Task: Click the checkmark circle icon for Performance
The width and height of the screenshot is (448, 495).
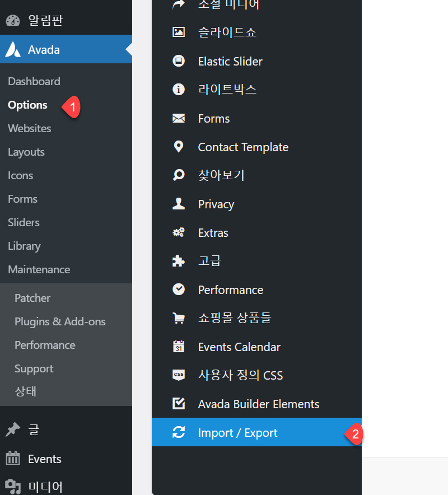Action: pyautogui.click(x=179, y=289)
